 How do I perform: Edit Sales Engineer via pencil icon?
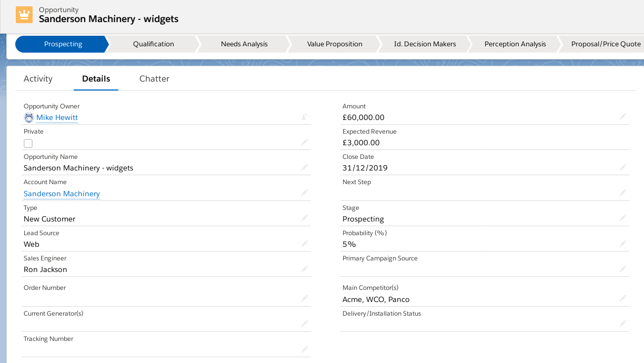(x=305, y=269)
